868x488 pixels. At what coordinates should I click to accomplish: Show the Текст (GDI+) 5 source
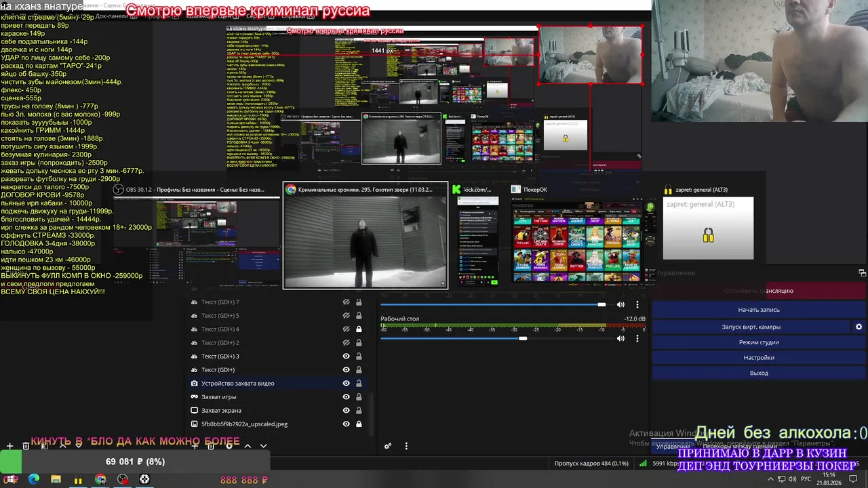(347, 316)
